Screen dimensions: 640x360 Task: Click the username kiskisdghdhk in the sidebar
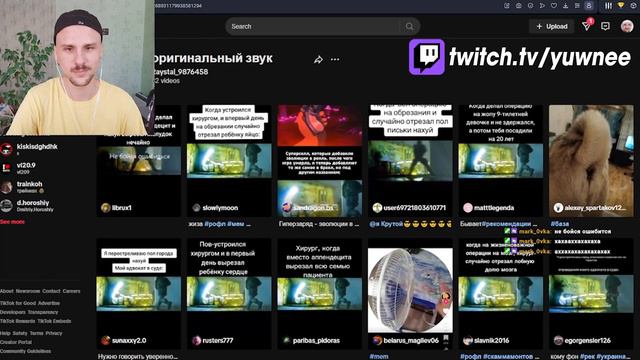point(37,147)
